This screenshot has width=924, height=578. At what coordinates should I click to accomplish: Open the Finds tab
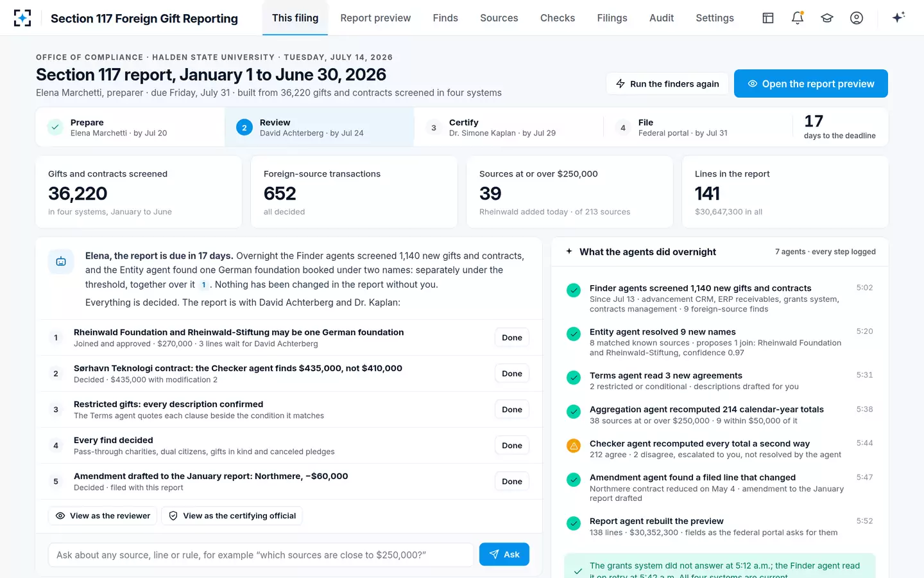pos(445,18)
